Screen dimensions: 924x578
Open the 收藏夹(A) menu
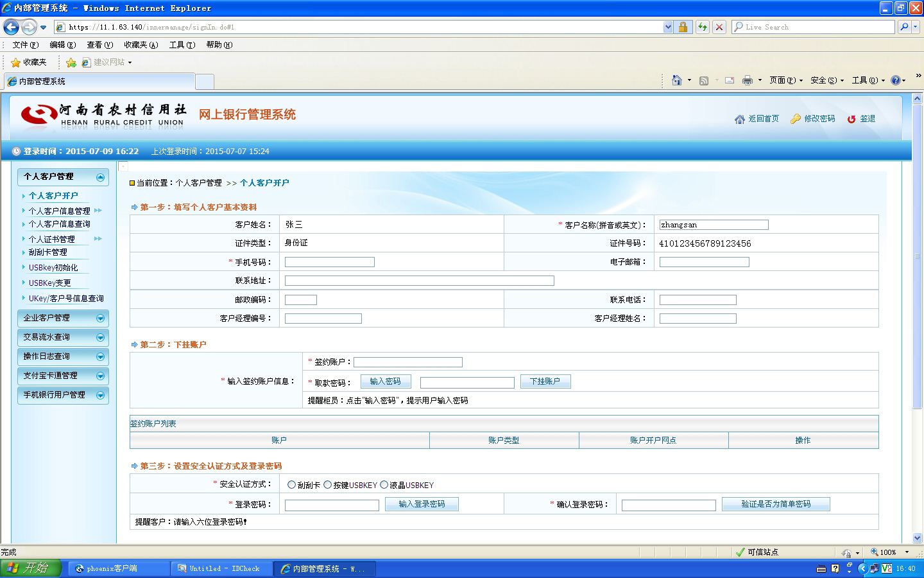point(141,45)
